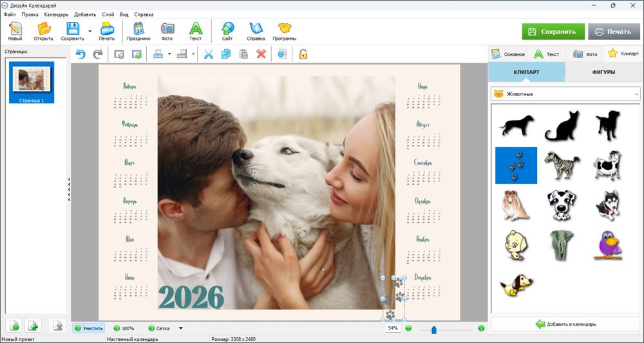
Task: Toggle the Уместить fit-to-view button
Action: [x=88, y=328]
